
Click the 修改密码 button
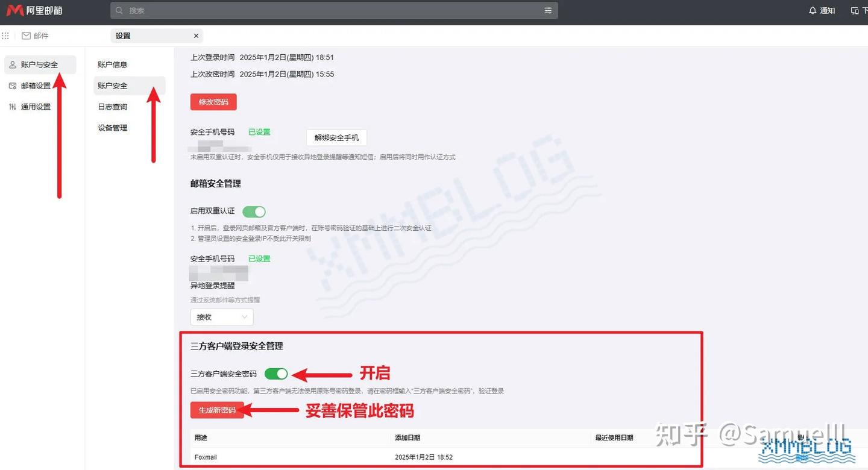(x=213, y=102)
